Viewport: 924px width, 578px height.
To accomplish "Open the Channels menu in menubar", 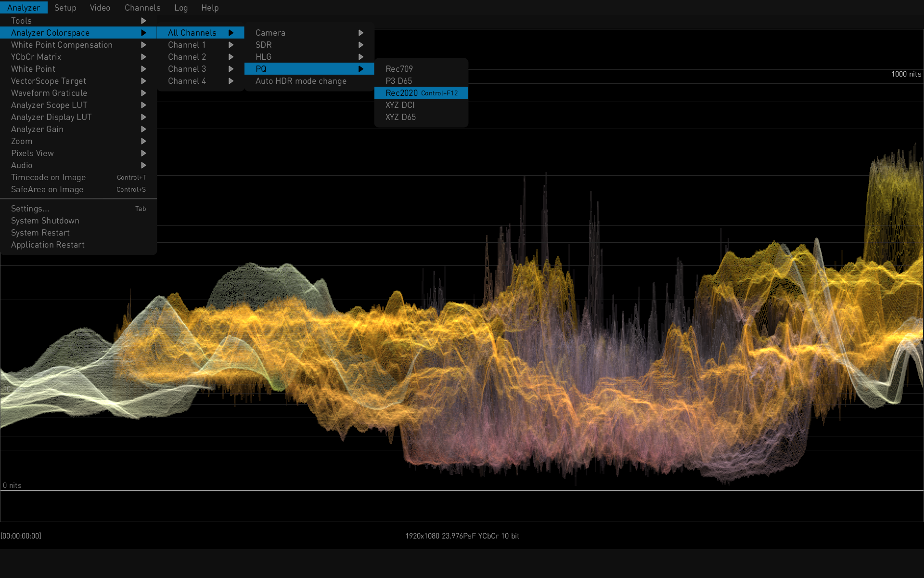I will click(x=142, y=8).
